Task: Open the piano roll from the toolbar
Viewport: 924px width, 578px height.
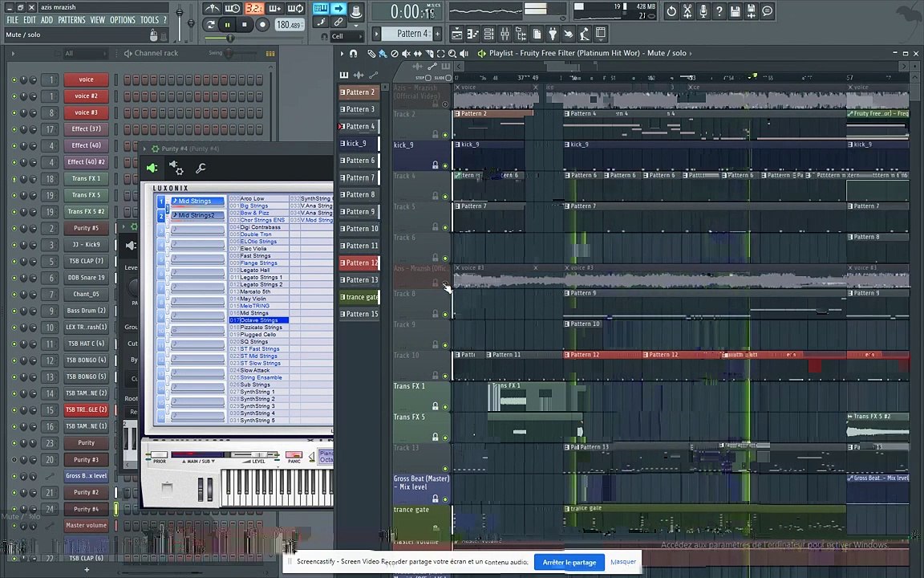Action: pos(472,34)
